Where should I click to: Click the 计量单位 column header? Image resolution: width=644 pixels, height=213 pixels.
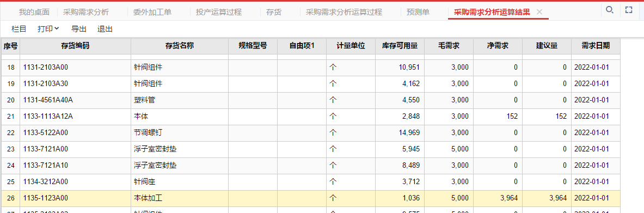coord(351,46)
